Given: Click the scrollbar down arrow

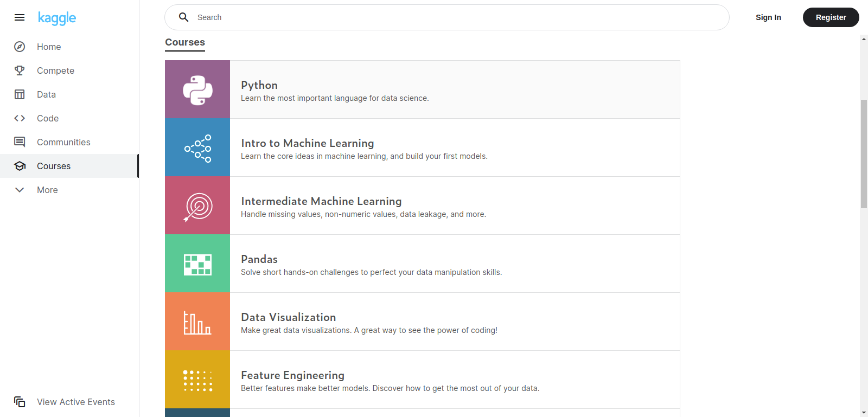Looking at the screenshot, I should (x=864, y=413).
